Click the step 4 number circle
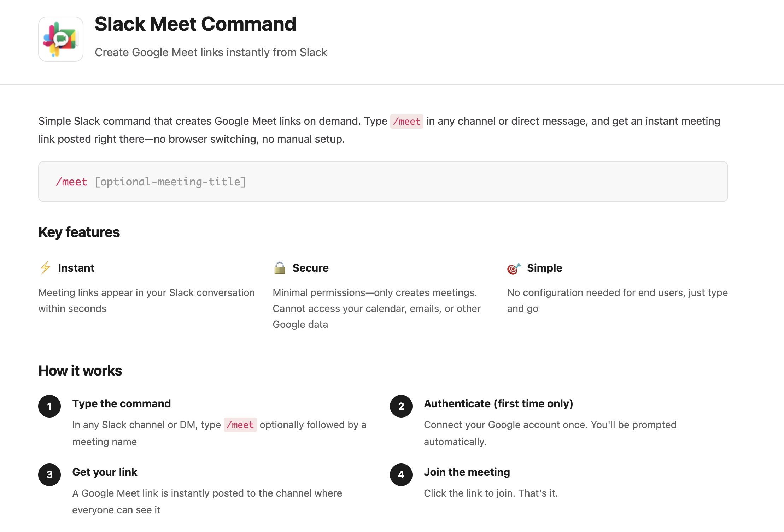The image size is (784, 532). click(x=401, y=474)
